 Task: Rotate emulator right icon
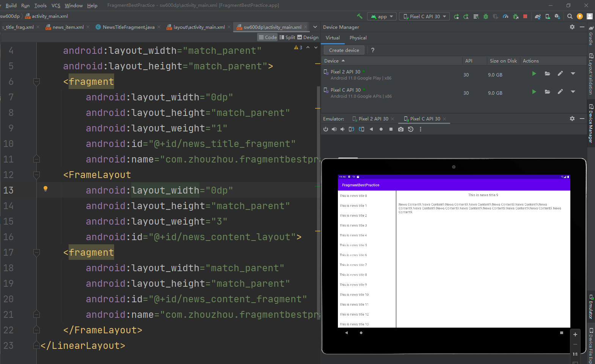click(x=361, y=129)
